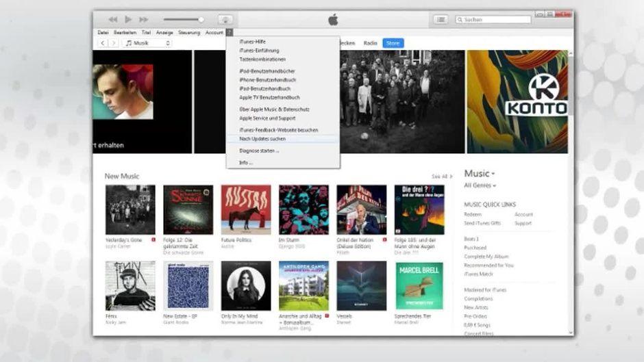Open the Titel menu
This screenshot has height=362, width=644.
(146, 32)
